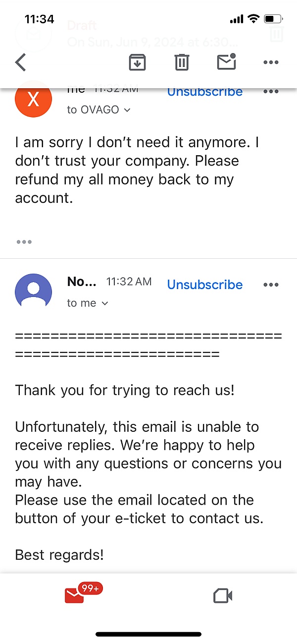Click Unsubscribe link beside the 11:32 AM message
Screen dimensions: 297x644
pyautogui.click(x=205, y=285)
